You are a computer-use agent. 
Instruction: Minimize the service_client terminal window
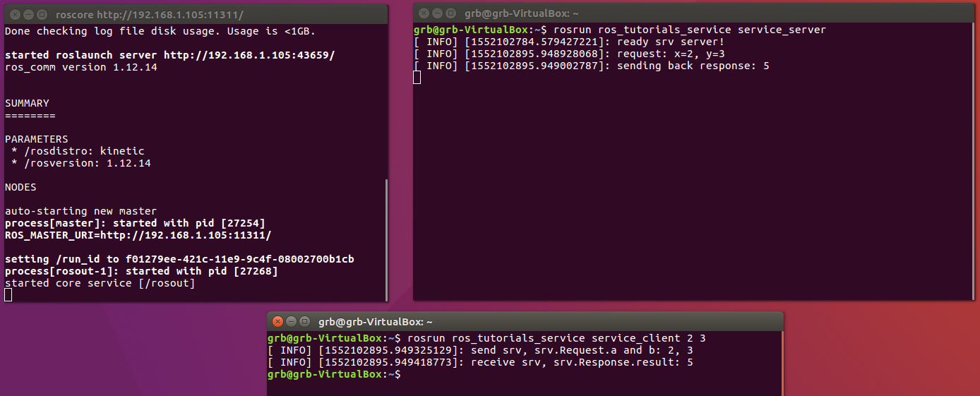click(x=291, y=321)
